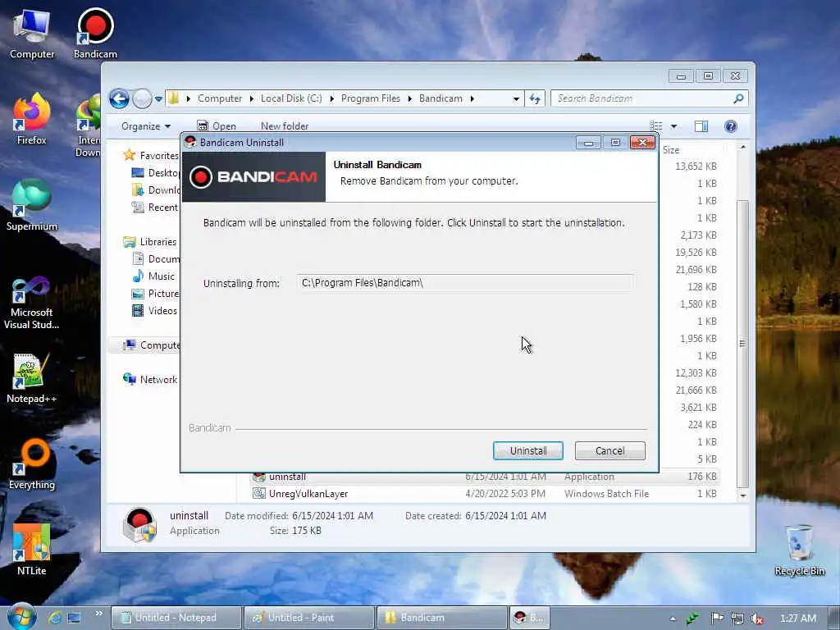Open the recent locations dropdown arrow

(158, 99)
